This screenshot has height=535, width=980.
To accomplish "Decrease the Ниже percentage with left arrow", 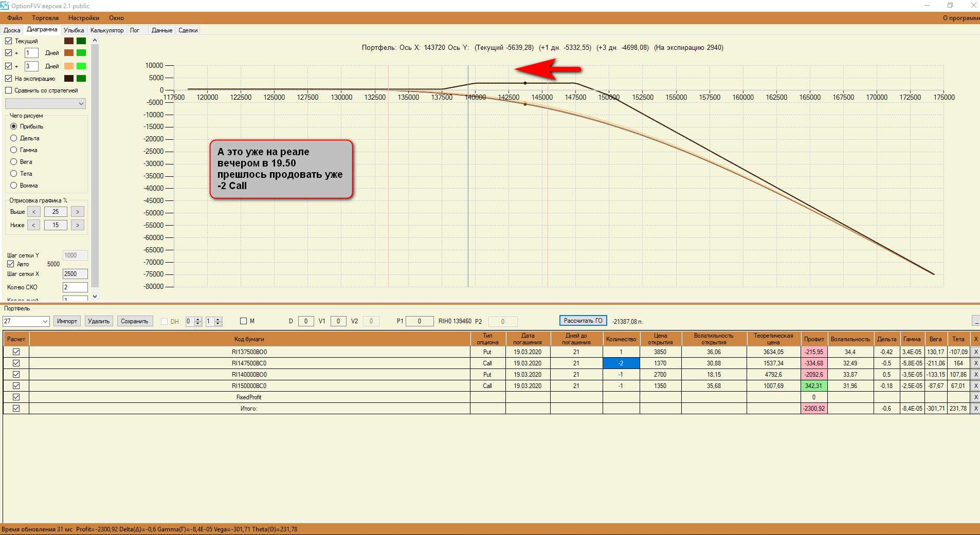I will click(34, 225).
